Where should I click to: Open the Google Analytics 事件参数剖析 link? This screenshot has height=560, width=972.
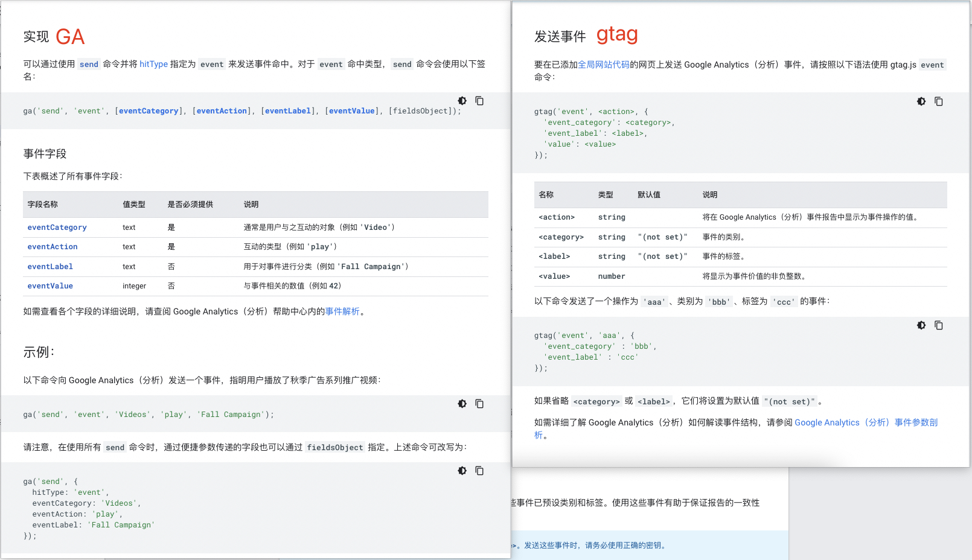pyautogui.click(x=865, y=422)
